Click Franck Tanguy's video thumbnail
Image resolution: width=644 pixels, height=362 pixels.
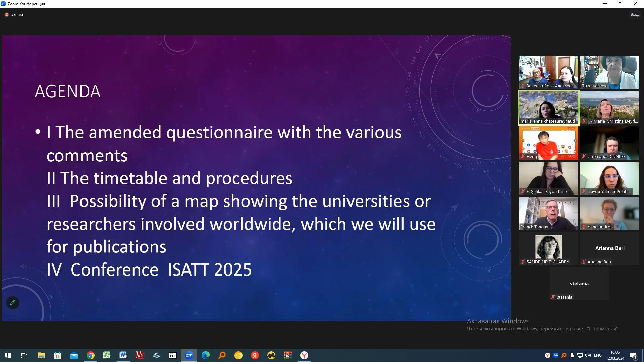coord(549,213)
